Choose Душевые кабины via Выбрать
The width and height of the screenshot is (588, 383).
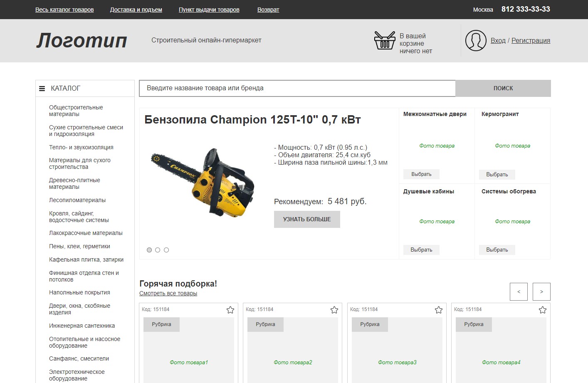pyautogui.click(x=421, y=250)
